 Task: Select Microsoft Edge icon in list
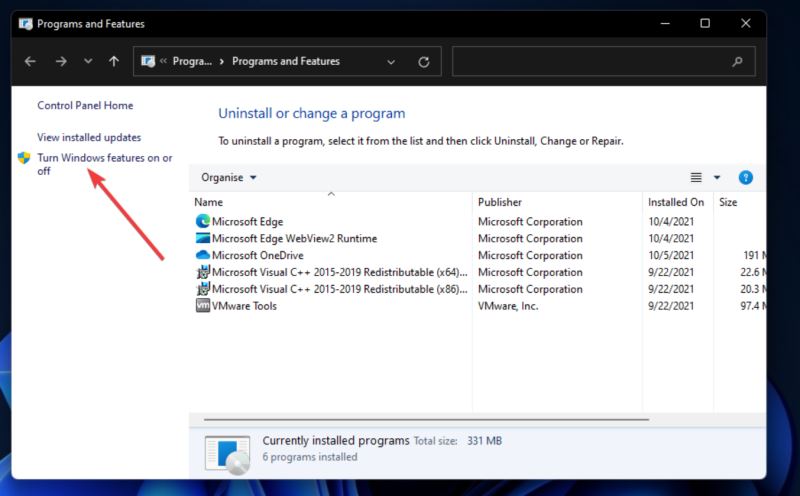click(x=203, y=221)
